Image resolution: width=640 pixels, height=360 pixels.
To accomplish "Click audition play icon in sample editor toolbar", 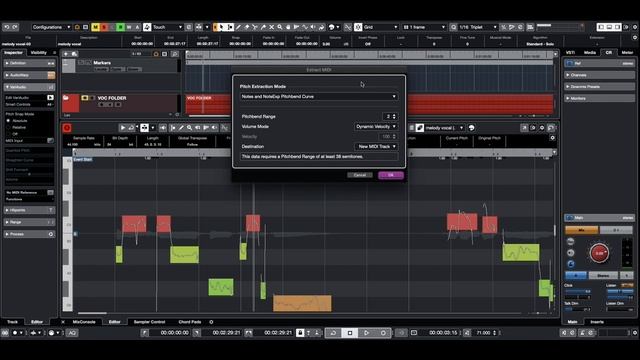I will pos(122,128).
